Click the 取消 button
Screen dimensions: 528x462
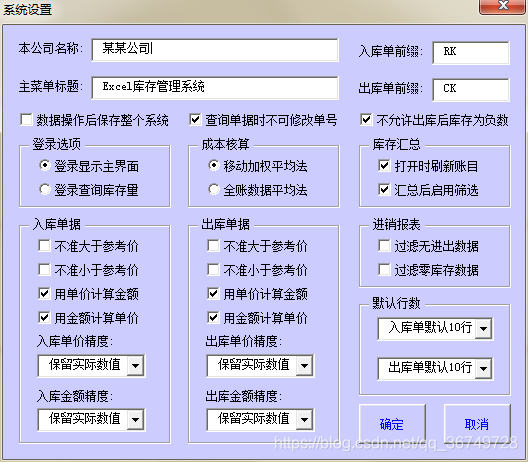point(477,424)
